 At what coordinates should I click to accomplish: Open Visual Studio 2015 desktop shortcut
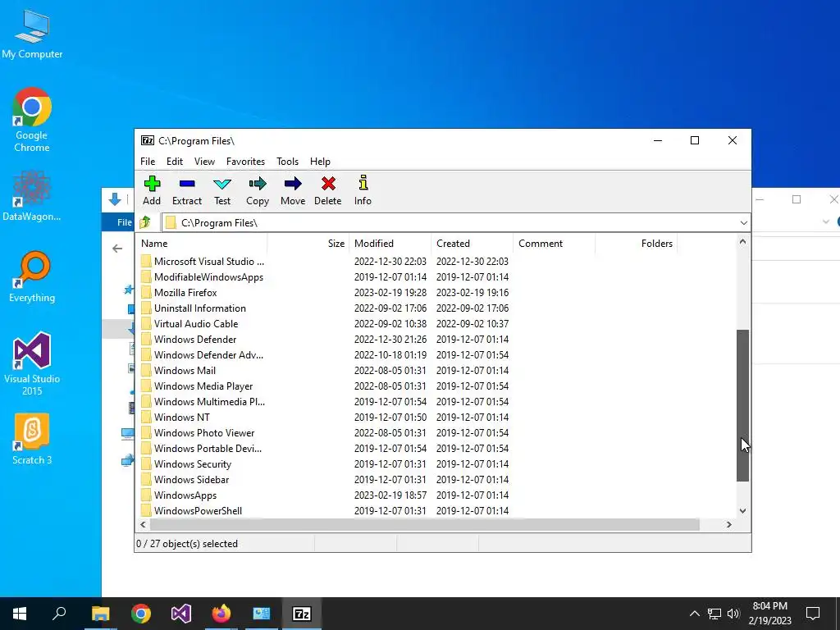click(32, 364)
